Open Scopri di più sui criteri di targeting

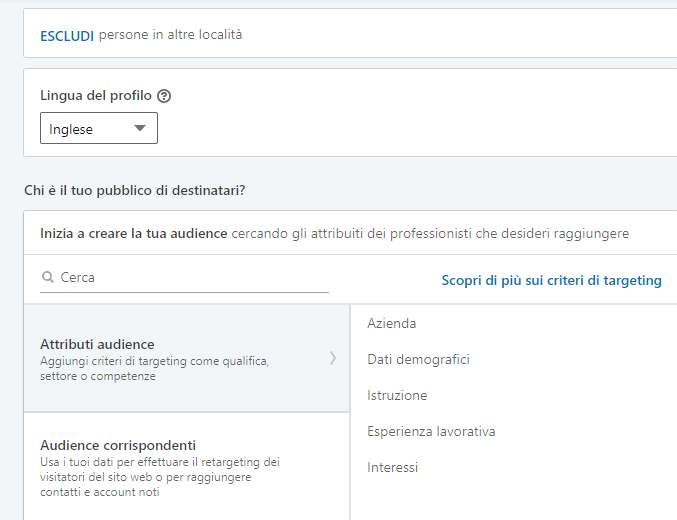[551, 280]
